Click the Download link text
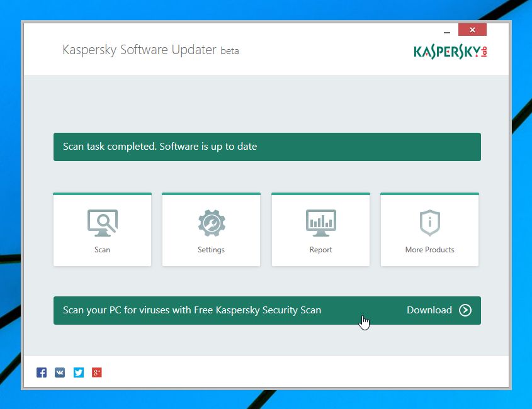Viewport: 532px width, 409px height. pyautogui.click(x=429, y=310)
